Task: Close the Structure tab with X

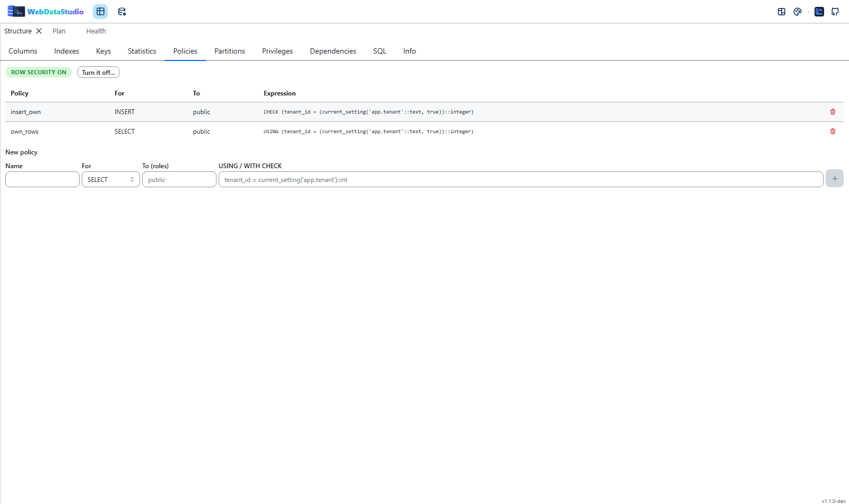Action: (39, 31)
